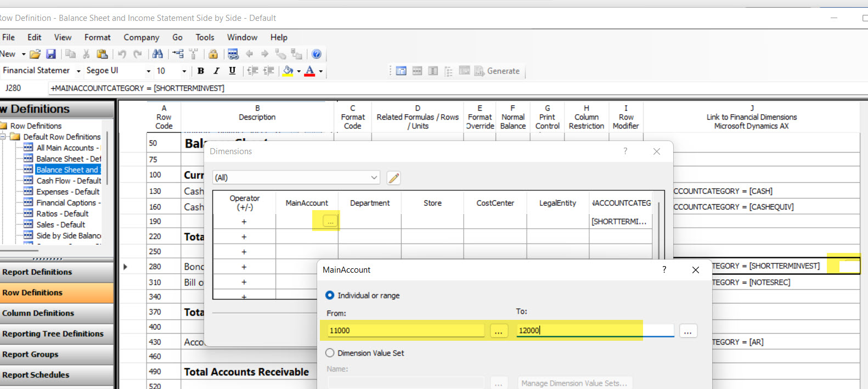Undo with the toolbar arrow icon
Image resolution: width=868 pixels, height=389 pixels.
click(x=122, y=54)
